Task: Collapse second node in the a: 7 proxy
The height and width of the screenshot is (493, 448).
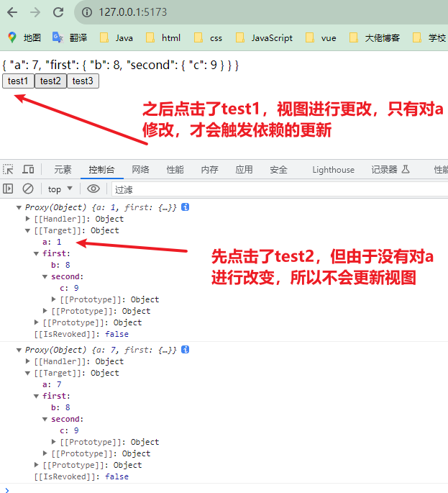Action: point(45,419)
